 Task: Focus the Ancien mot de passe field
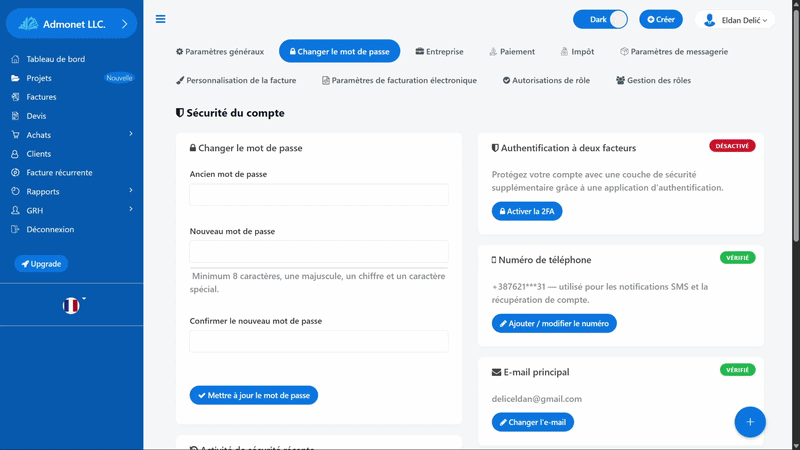point(319,194)
